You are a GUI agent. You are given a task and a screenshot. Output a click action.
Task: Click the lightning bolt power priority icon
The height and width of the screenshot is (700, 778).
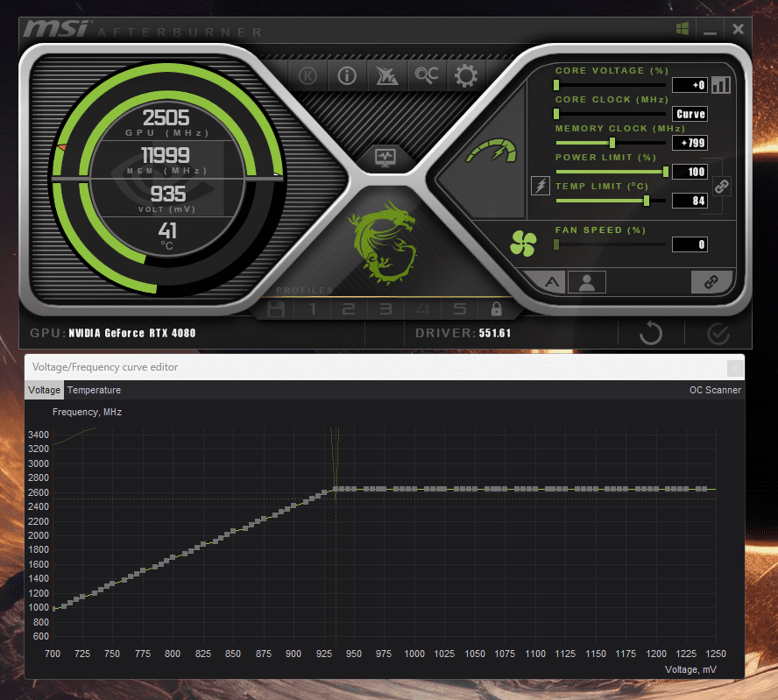pyautogui.click(x=541, y=186)
